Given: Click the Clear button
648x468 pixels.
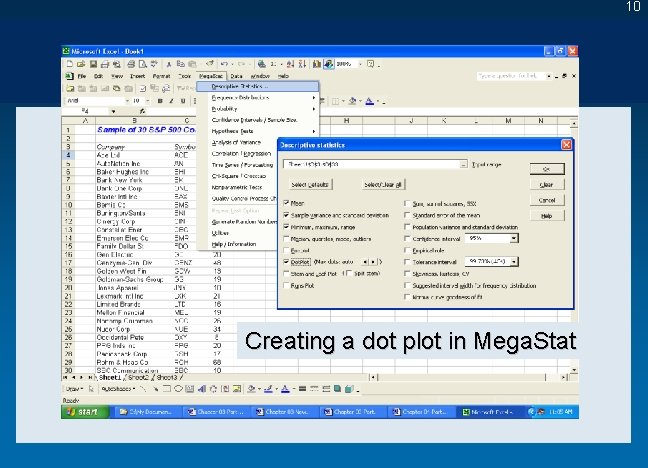Looking at the screenshot, I should (x=547, y=184).
